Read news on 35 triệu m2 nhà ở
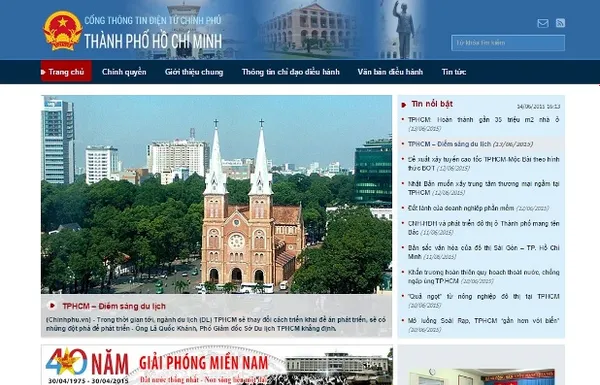Viewport: 600px width, 385px height. point(483,120)
